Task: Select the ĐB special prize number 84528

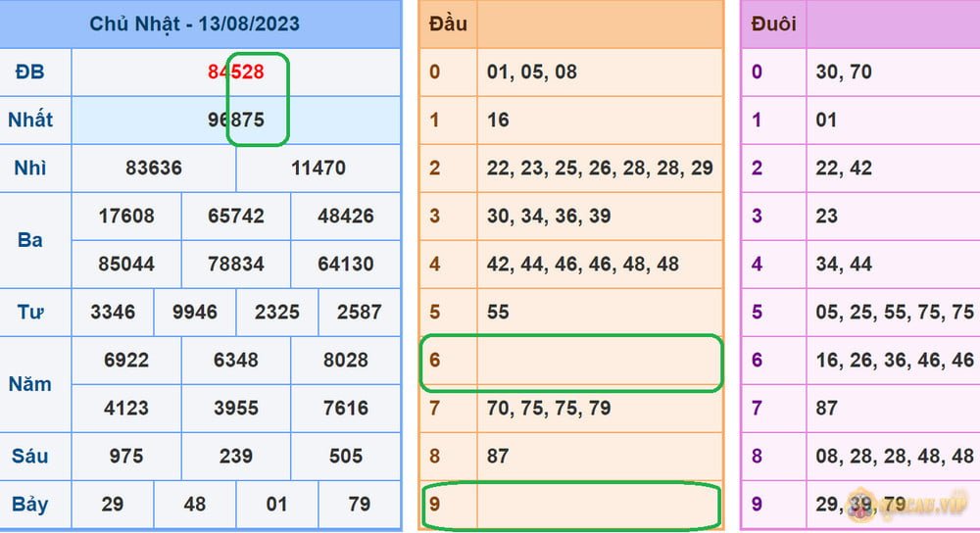Action: pos(235,73)
